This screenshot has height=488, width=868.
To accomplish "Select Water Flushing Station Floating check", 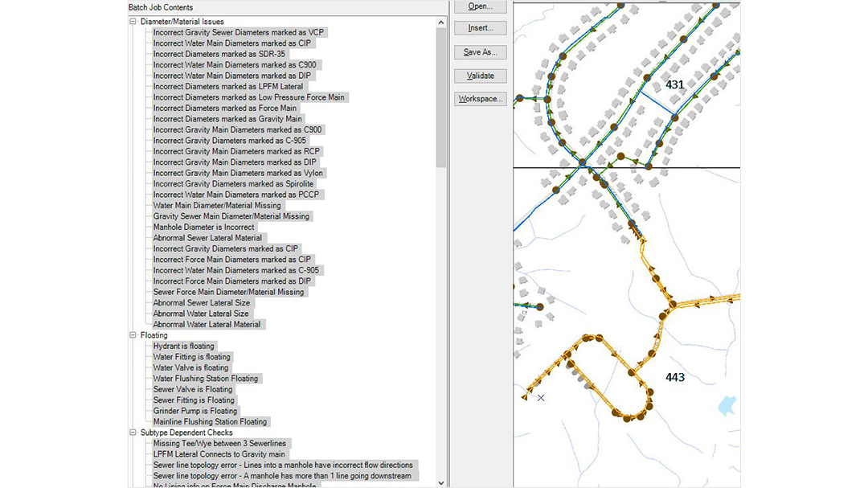I will click(206, 379).
